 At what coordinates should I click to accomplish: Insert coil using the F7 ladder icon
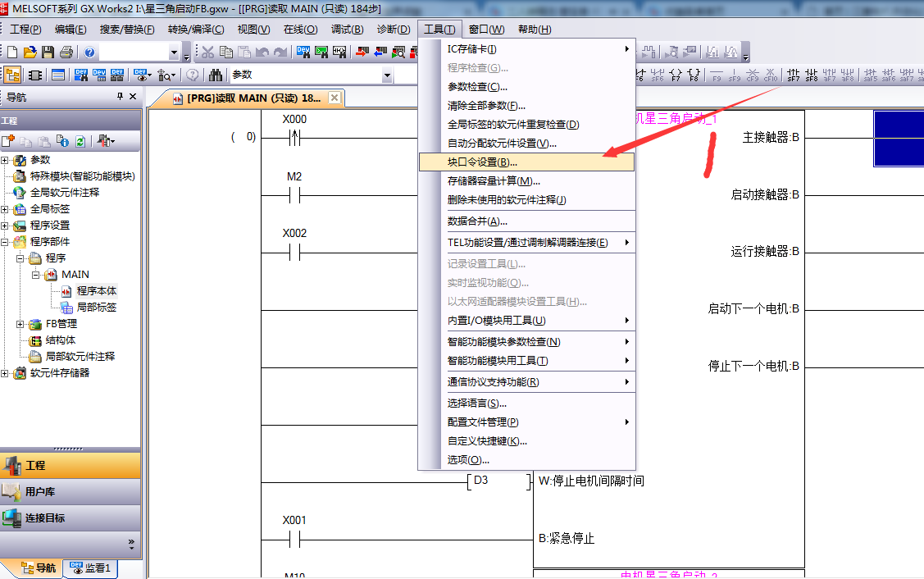[676, 75]
